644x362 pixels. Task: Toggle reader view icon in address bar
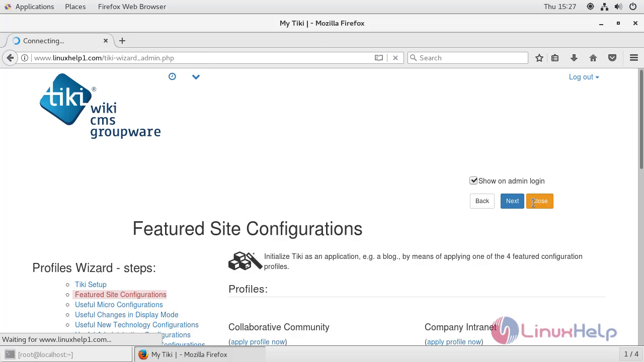pyautogui.click(x=379, y=58)
